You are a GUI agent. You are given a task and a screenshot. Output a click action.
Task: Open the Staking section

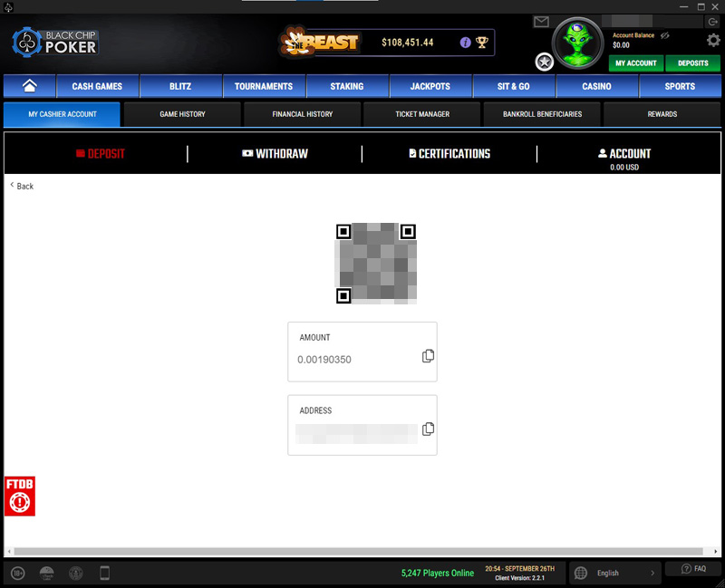click(347, 86)
